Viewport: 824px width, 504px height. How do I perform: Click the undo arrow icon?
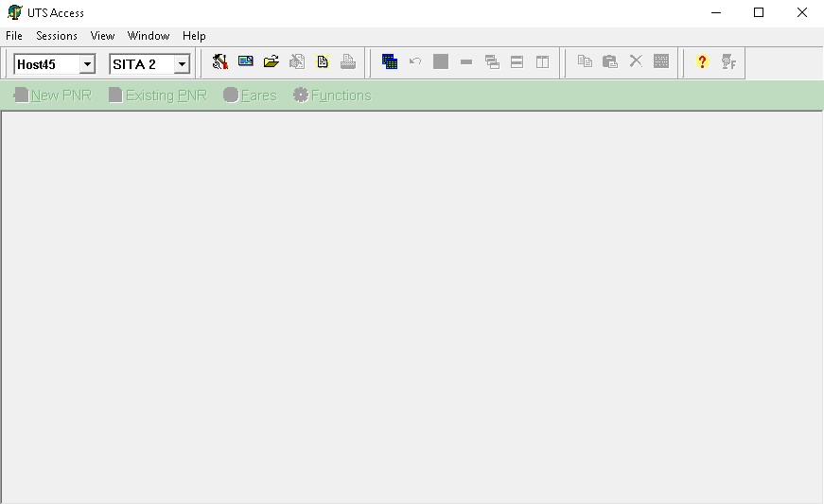point(415,61)
